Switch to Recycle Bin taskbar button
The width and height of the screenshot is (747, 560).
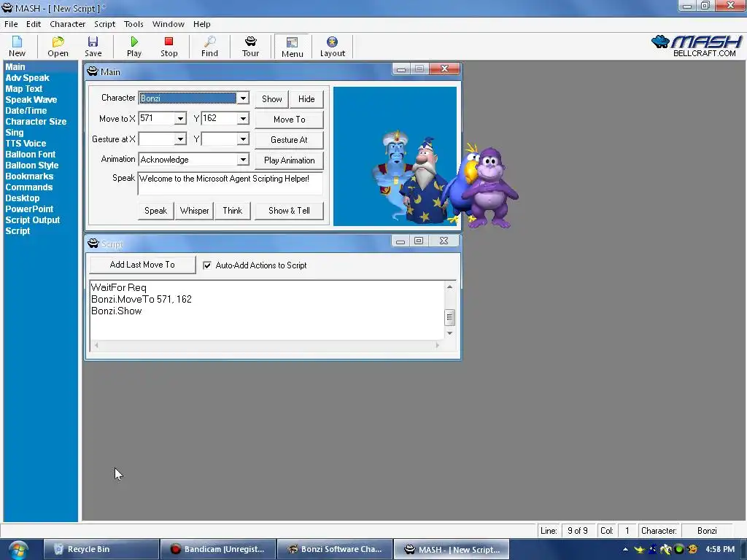pyautogui.click(x=101, y=549)
